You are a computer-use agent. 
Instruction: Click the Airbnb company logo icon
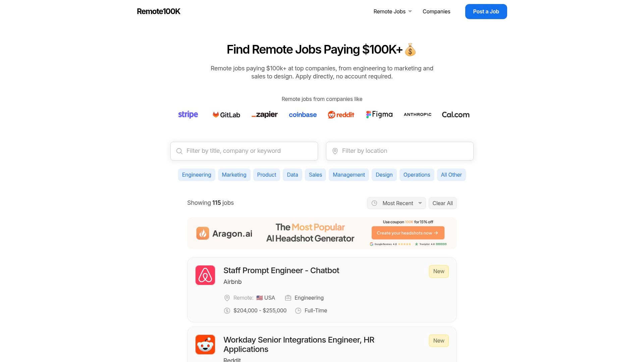point(205,275)
